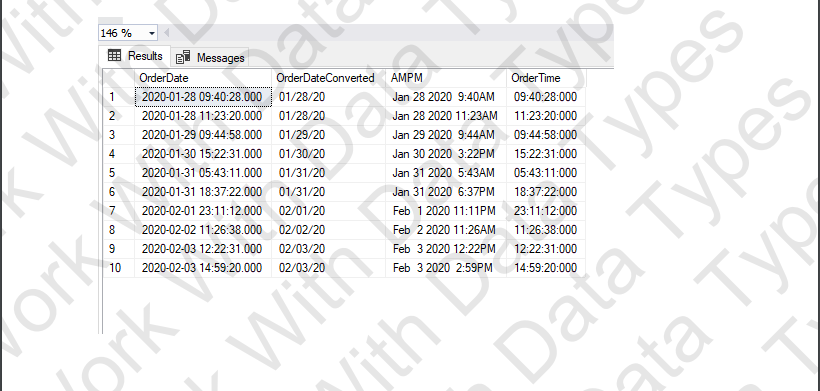Screen dimensions: 820x391
Task: Select row header number 1
Action: pyautogui.click(x=119, y=97)
